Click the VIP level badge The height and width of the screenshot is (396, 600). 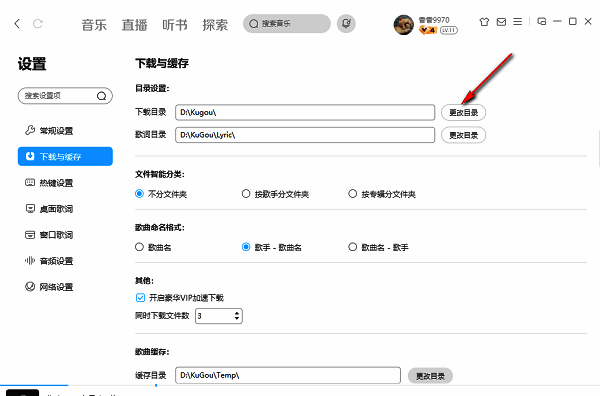point(428,30)
